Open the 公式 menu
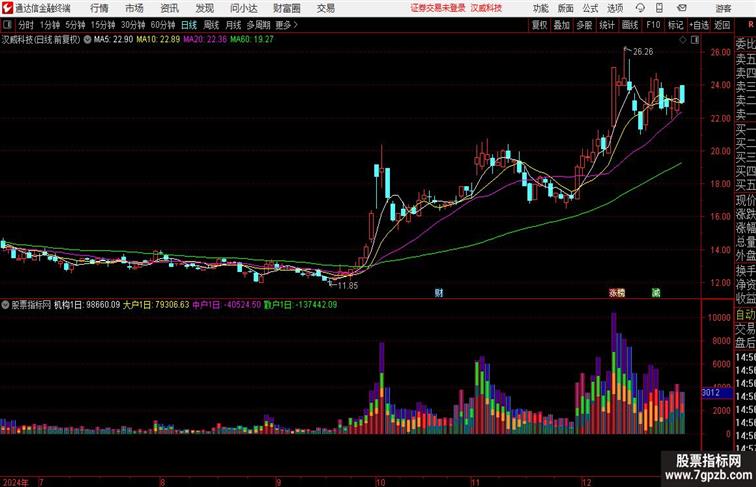The image size is (756, 487). [x=590, y=8]
